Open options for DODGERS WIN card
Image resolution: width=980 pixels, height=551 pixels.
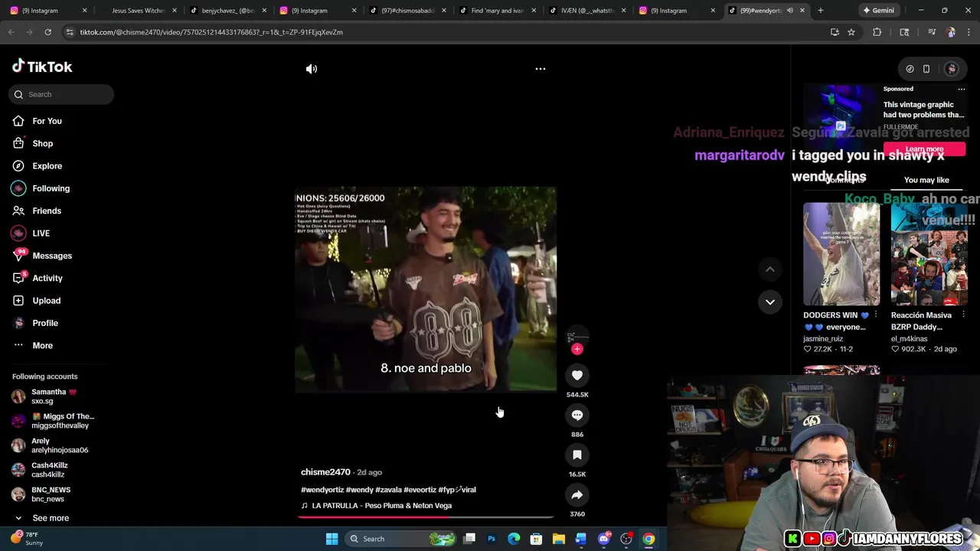(x=876, y=315)
